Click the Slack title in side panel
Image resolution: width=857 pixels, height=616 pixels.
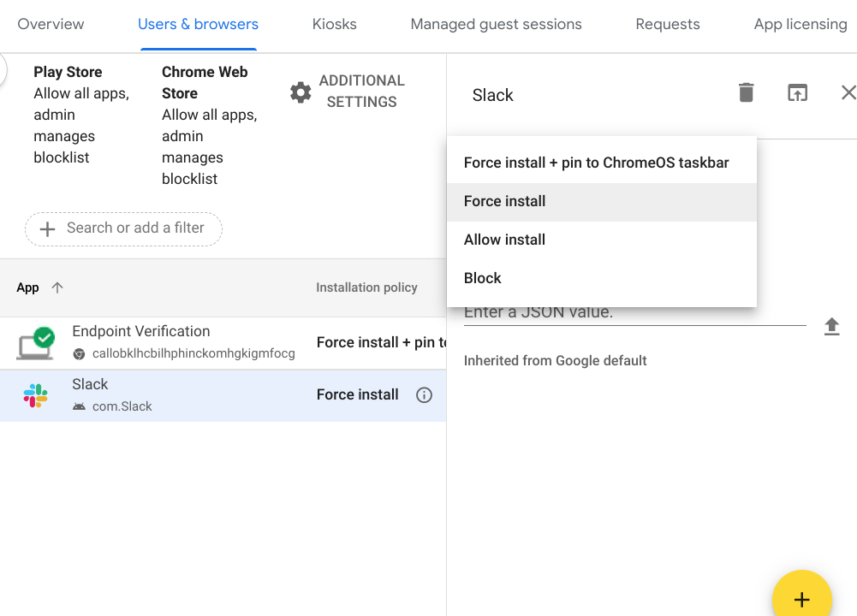point(493,95)
